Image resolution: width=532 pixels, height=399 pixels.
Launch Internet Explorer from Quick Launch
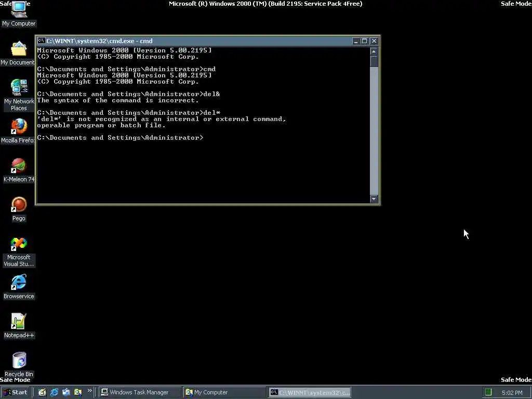(54, 392)
